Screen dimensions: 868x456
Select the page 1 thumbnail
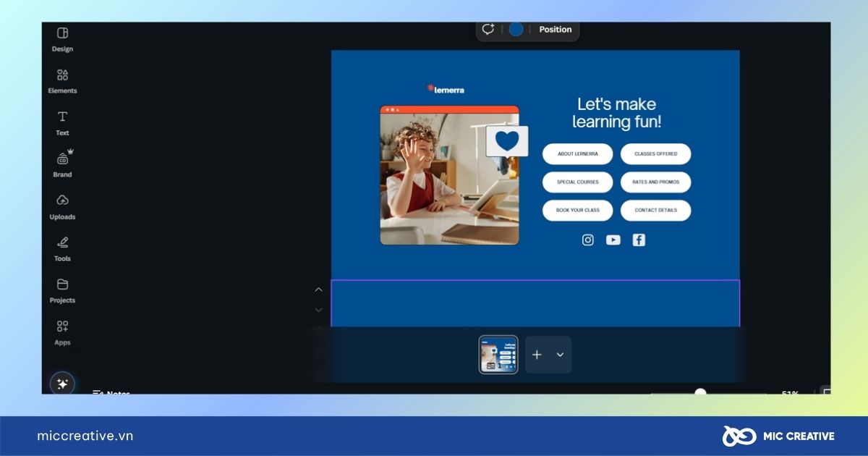pyautogui.click(x=498, y=355)
